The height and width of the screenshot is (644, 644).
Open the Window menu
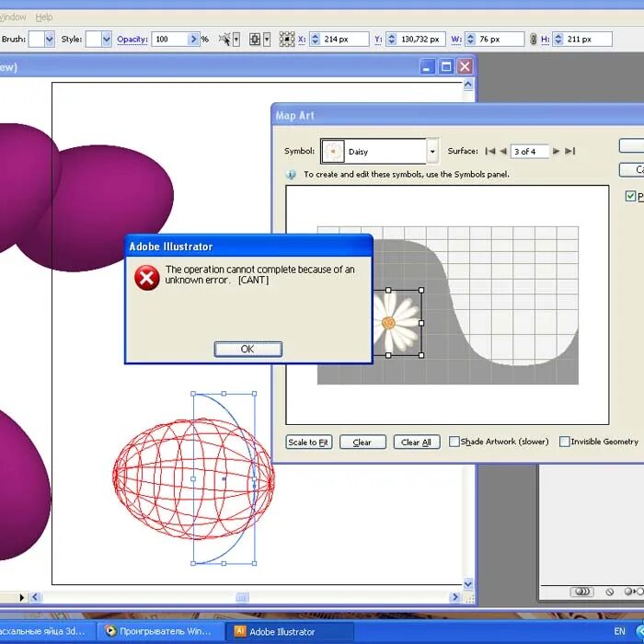[12, 17]
